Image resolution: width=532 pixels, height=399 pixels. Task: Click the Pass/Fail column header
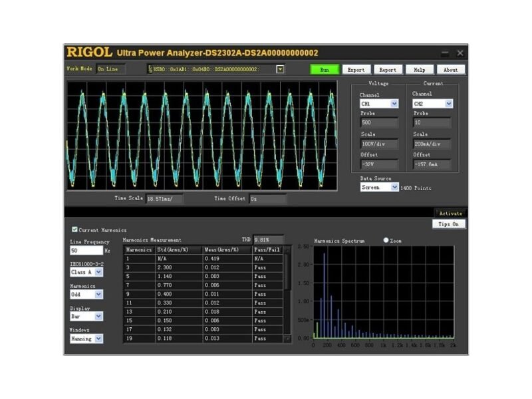pos(267,250)
